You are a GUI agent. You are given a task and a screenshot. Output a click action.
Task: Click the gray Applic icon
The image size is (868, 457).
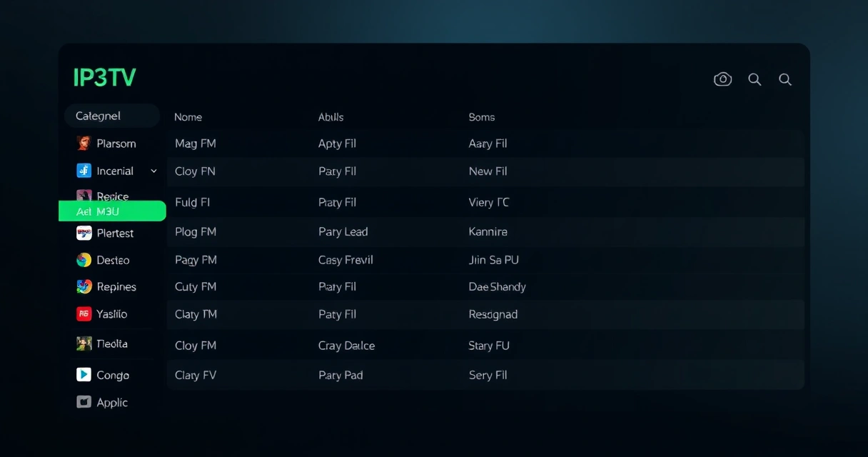(84, 402)
